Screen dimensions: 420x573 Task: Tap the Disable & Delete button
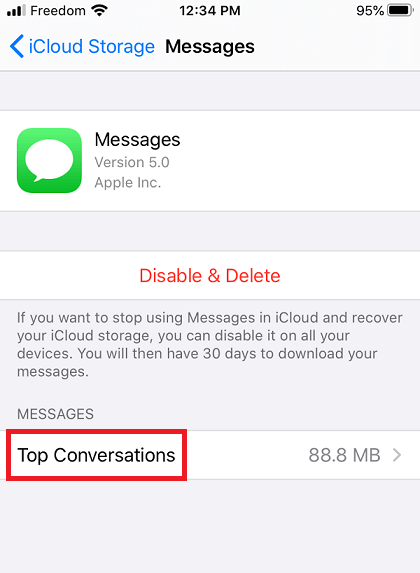pos(210,276)
